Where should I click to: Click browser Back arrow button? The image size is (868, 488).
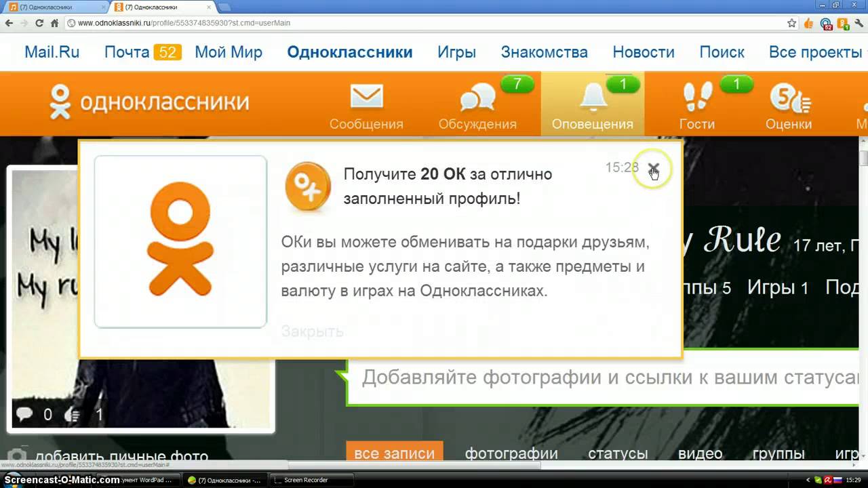pyautogui.click(x=9, y=23)
